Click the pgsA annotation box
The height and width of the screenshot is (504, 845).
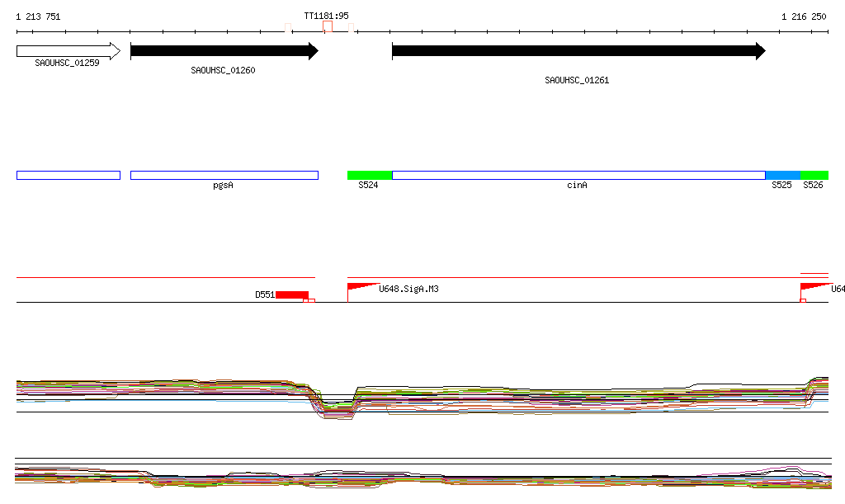point(224,175)
